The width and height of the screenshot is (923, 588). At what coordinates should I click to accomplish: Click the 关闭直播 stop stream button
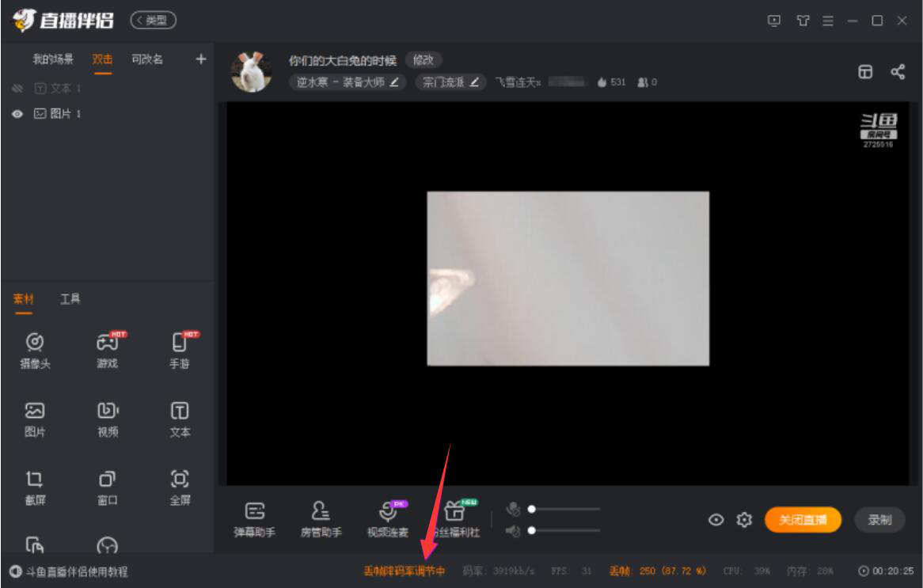[x=803, y=520]
